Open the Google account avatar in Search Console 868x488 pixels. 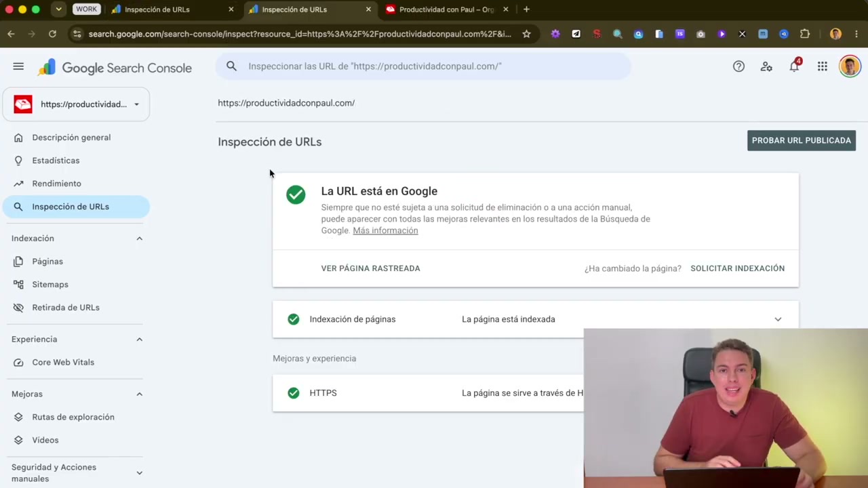click(x=850, y=66)
